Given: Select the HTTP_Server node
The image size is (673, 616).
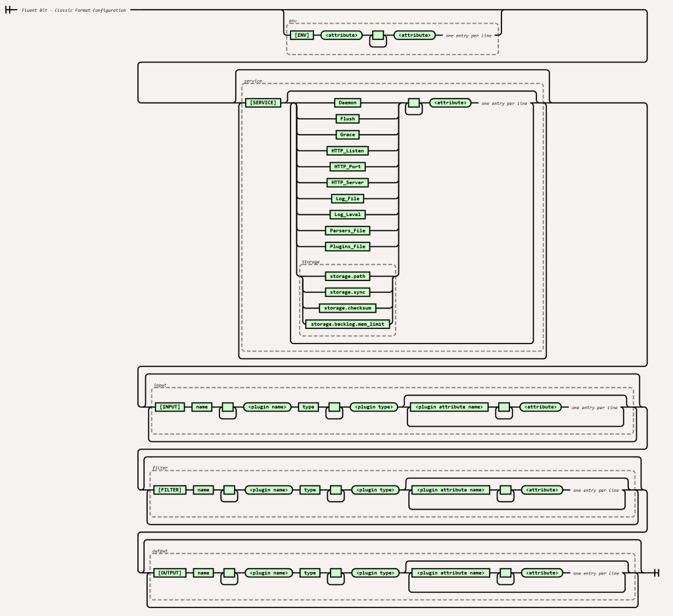Looking at the screenshot, I should [x=347, y=183].
